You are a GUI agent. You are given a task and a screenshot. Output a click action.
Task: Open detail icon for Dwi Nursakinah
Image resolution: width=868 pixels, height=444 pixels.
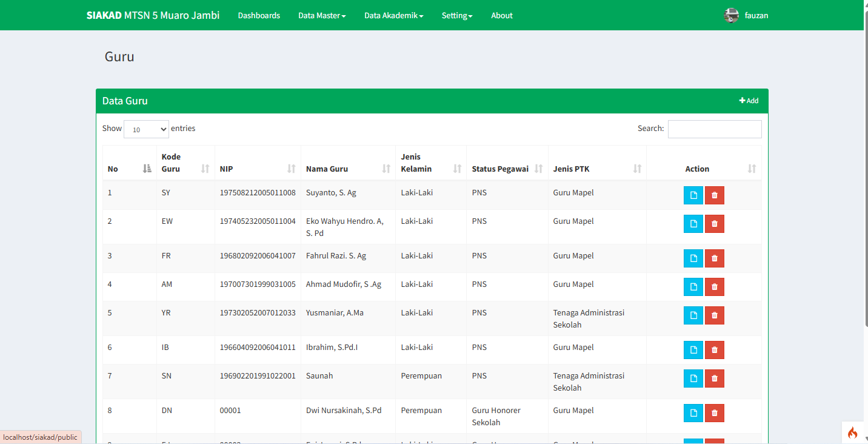(693, 413)
